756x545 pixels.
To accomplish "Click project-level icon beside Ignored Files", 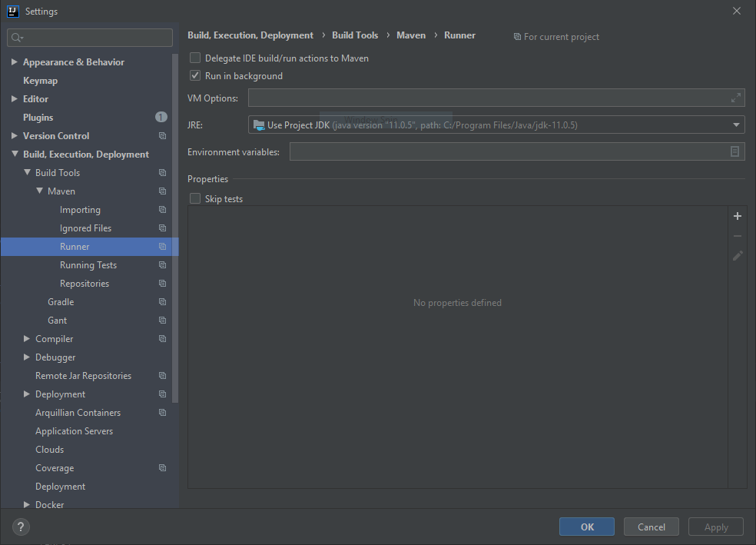I will [x=162, y=228].
